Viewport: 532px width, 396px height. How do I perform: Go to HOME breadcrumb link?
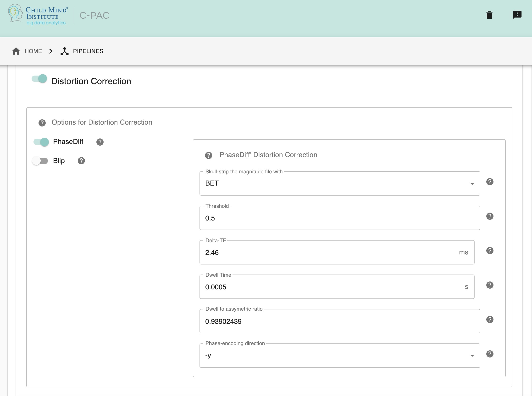click(33, 51)
